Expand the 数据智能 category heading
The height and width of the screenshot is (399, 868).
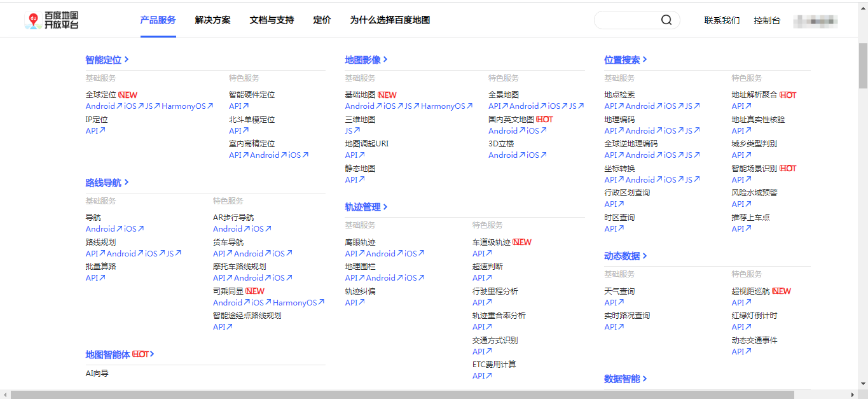coord(626,379)
